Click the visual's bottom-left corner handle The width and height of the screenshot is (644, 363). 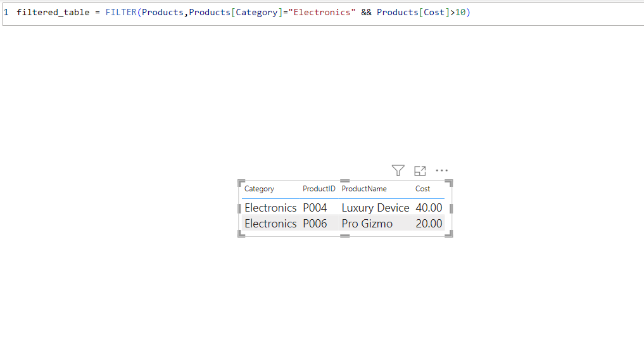point(241,234)
